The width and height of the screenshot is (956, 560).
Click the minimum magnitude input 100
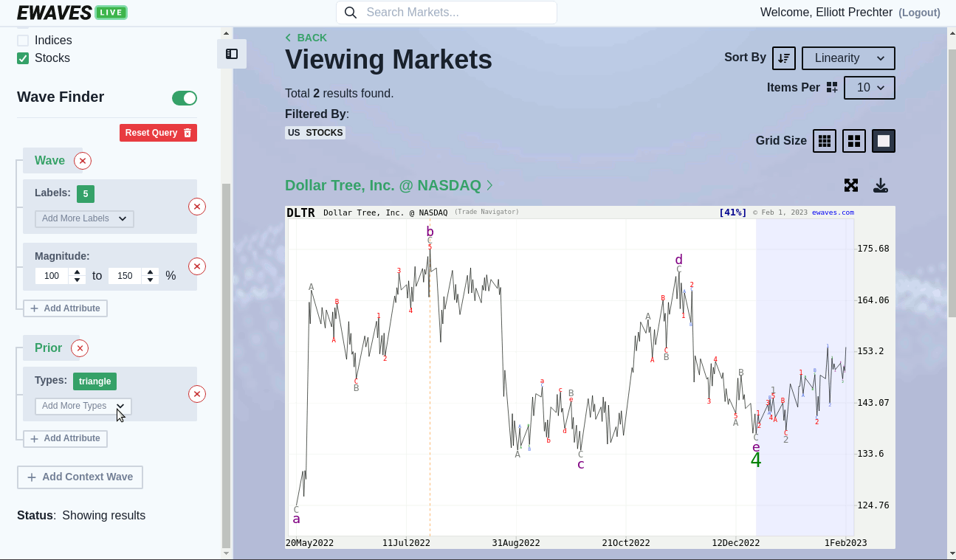tap(52, 276)
